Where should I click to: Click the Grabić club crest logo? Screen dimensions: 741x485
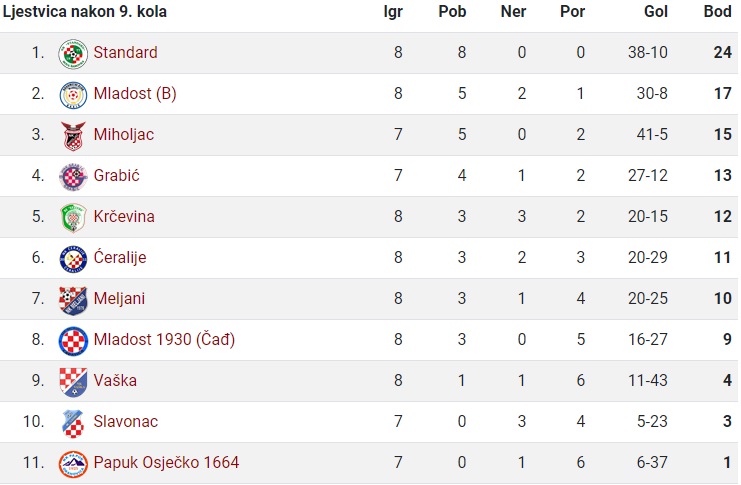[x=73, y=177]
